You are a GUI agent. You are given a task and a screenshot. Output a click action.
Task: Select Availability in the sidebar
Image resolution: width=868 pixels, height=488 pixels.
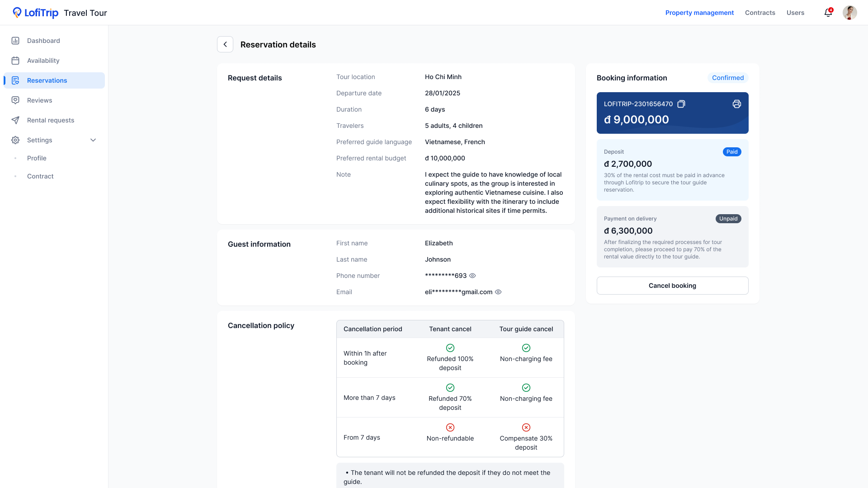[54, 61]
